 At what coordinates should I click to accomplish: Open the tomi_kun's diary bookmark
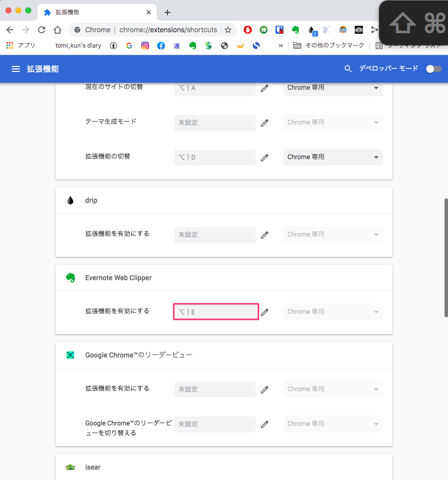(x=78, y=46)
